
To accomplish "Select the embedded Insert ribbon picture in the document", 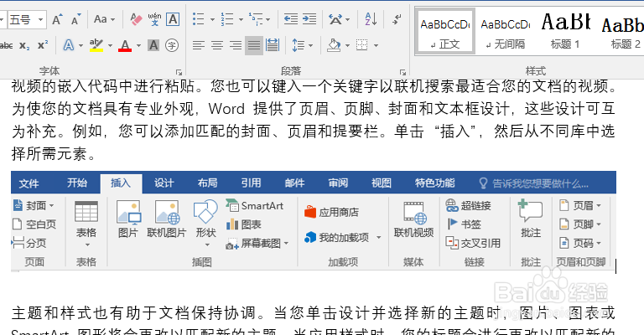I will coord(314,221).
